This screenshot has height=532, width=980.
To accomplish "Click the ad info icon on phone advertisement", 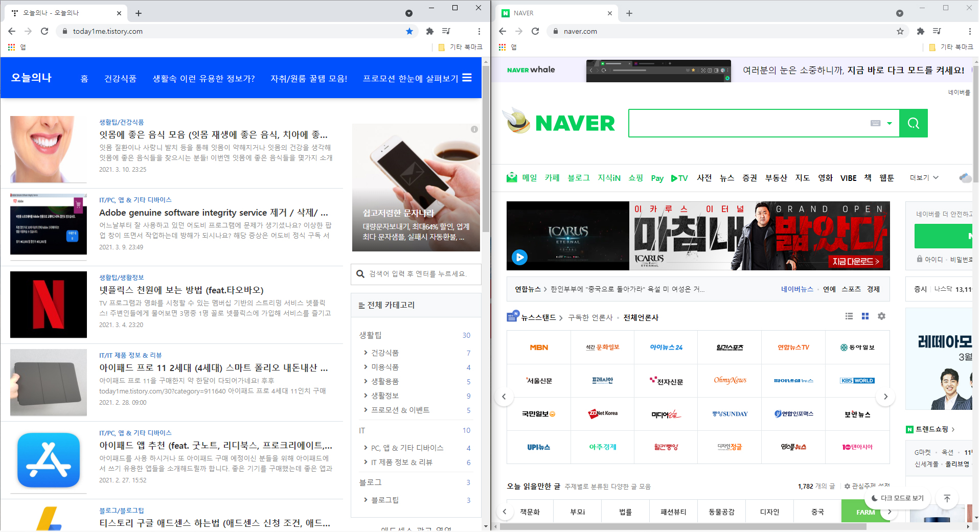I will click(x=474, y=129).
